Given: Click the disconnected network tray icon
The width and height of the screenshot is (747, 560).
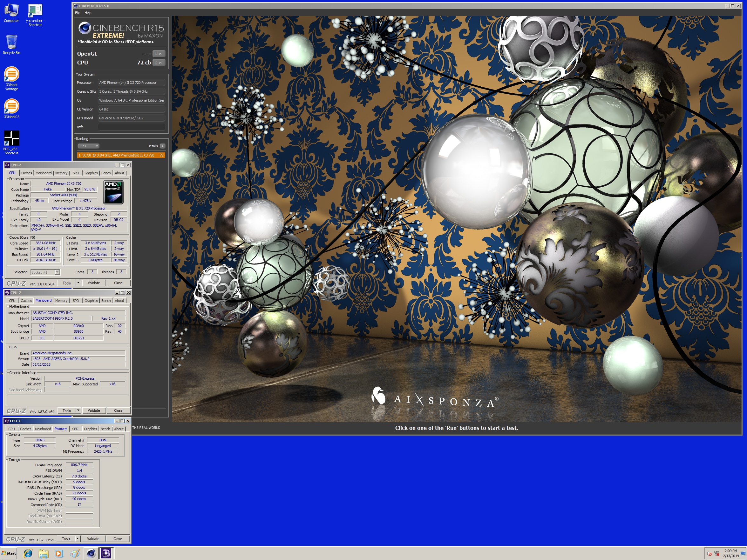Looking at the screenshot, I should tap(716, 554).
